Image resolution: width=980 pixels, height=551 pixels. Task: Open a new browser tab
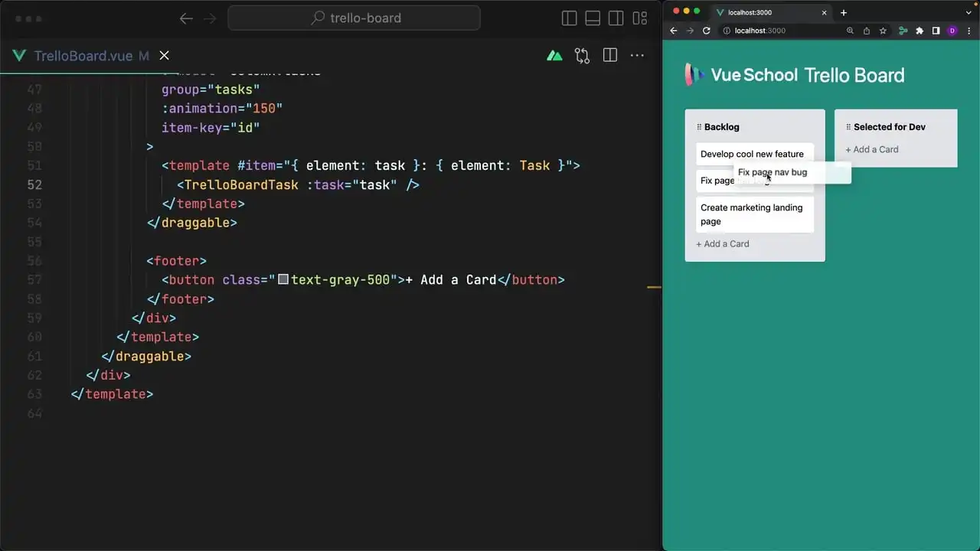844,12
